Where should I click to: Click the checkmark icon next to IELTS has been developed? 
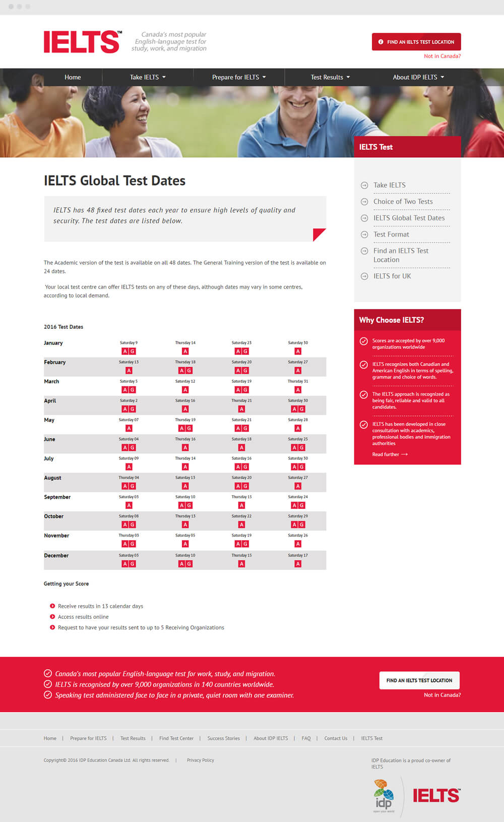(364, 425)
